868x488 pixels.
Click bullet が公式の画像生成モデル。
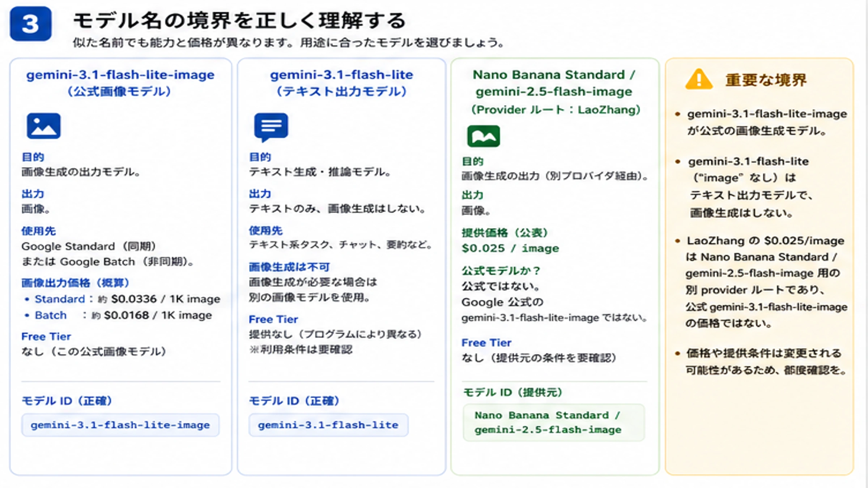757,131
